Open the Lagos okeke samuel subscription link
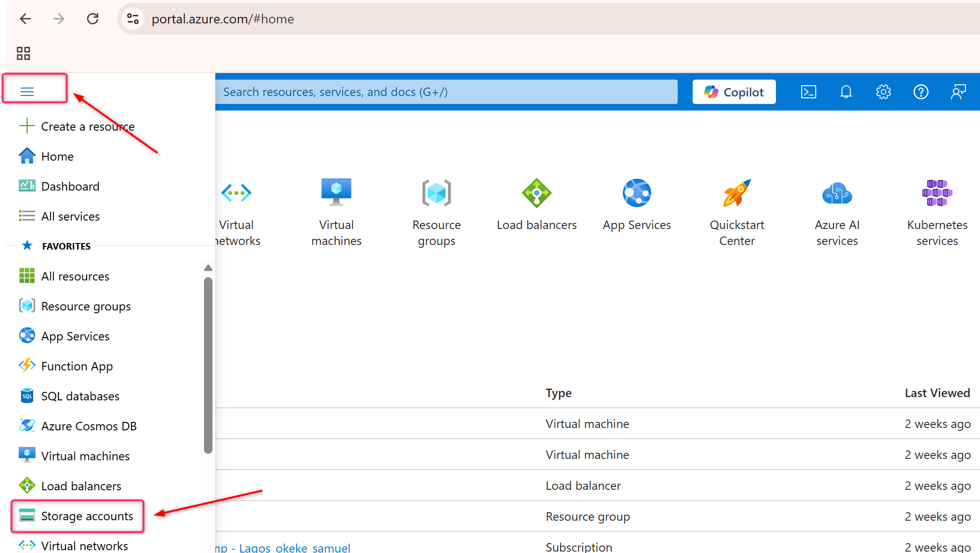 [x=283, y=547]
